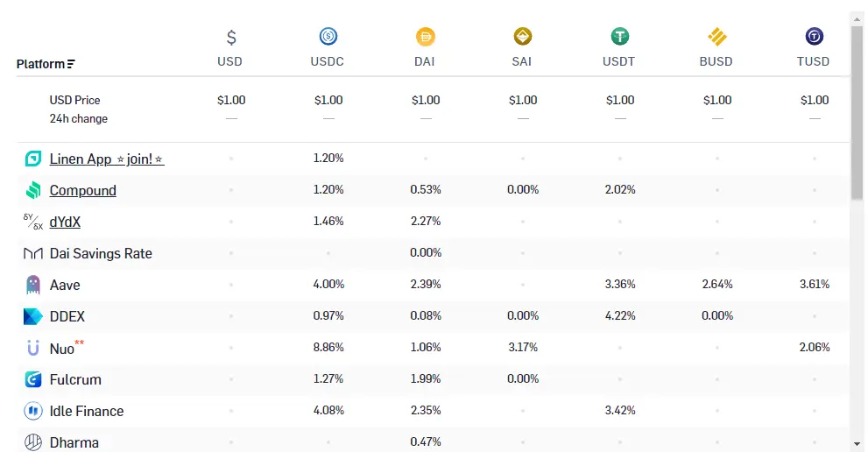Select Compound DAI rate 0.53%
This screenshot has width=868, height=452.
[x=426, y=189]
